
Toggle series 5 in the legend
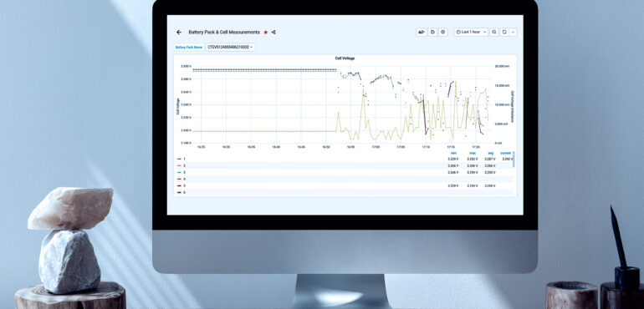[x=184, y=185]
